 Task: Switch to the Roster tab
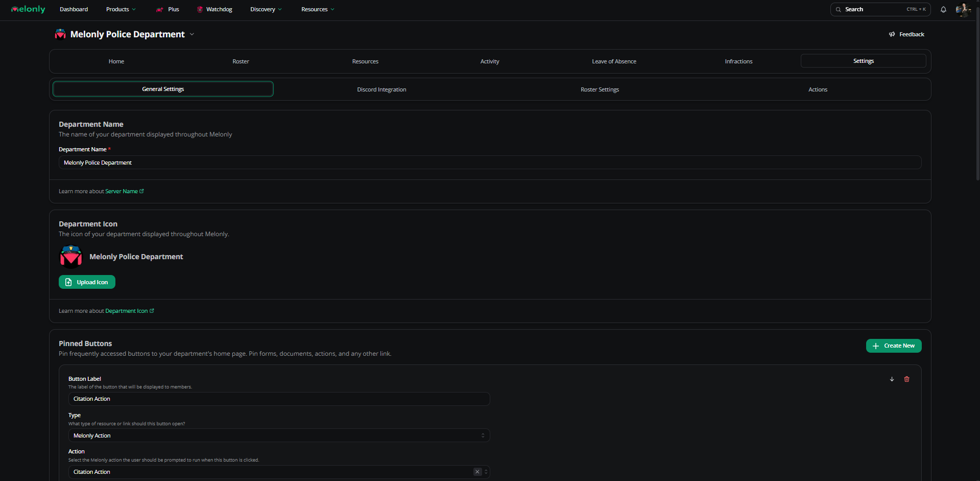coord(240,61)
